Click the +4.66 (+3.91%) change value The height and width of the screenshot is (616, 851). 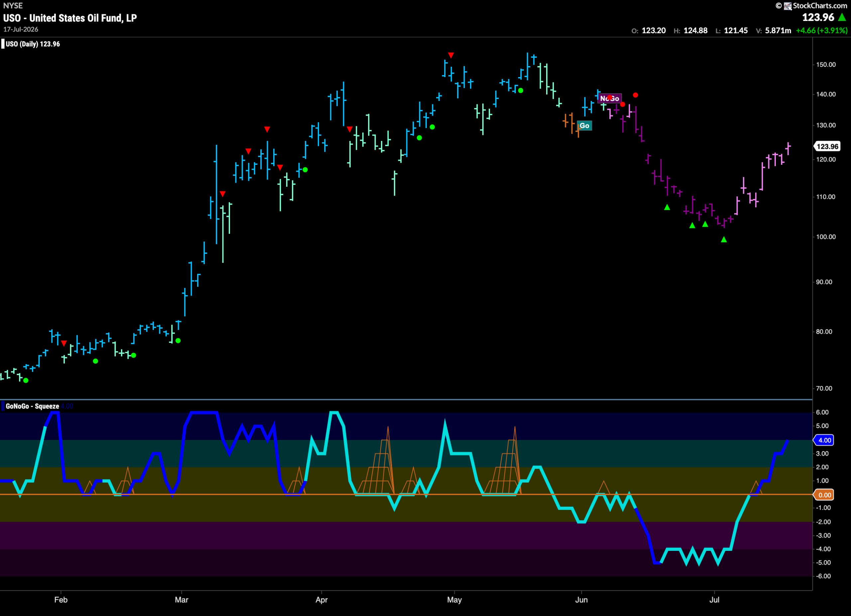pyautogui.click(x=821, y=30)
